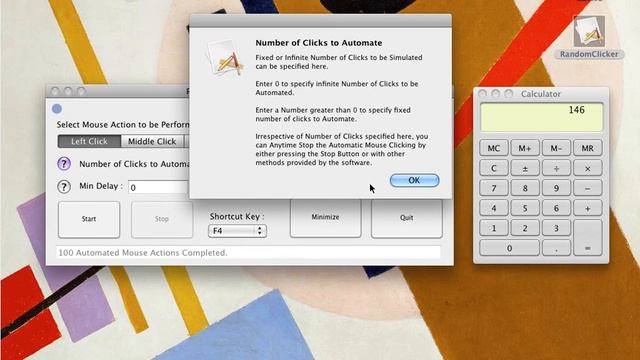
Task: Click the 5 key on Calculator
Action: coord(525,208)
